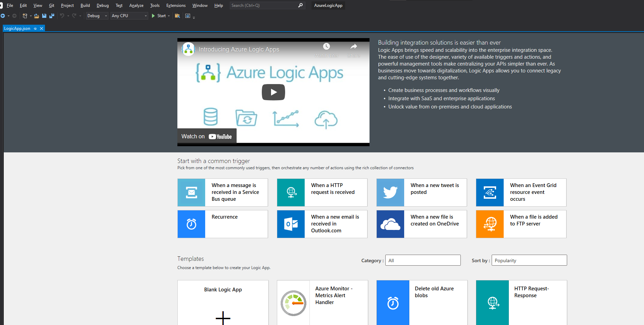The height and width of the screenshot is (325, 644).
Task: Click the Visual Studio search magnifier icon
Action: tap(301, 5)
